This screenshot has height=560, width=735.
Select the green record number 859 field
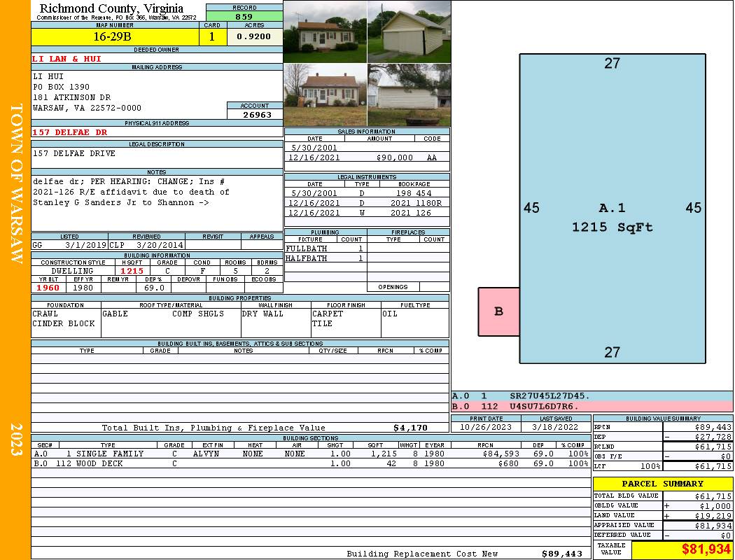tap(244, 16)
